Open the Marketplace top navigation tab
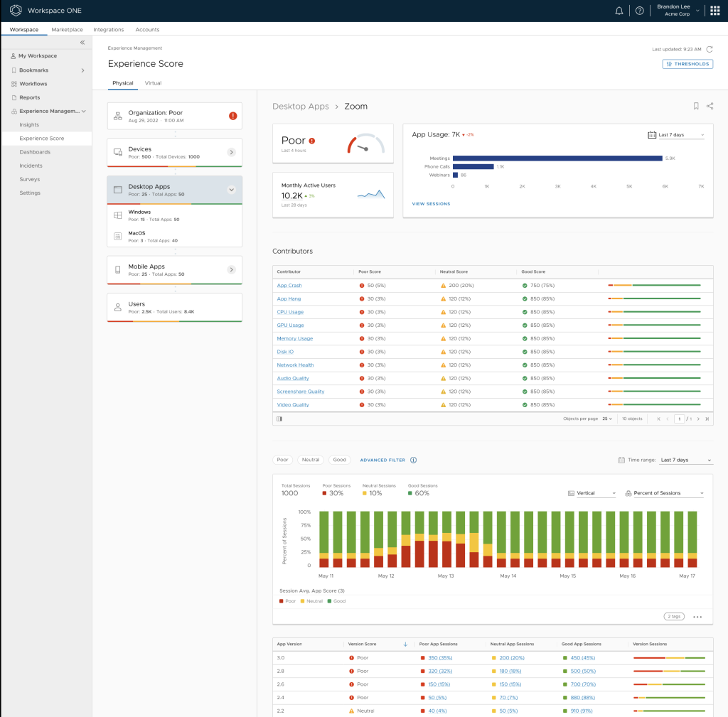The width and height of the screenshot is (728, 717). pyautogui.click(x=67, y=30)
